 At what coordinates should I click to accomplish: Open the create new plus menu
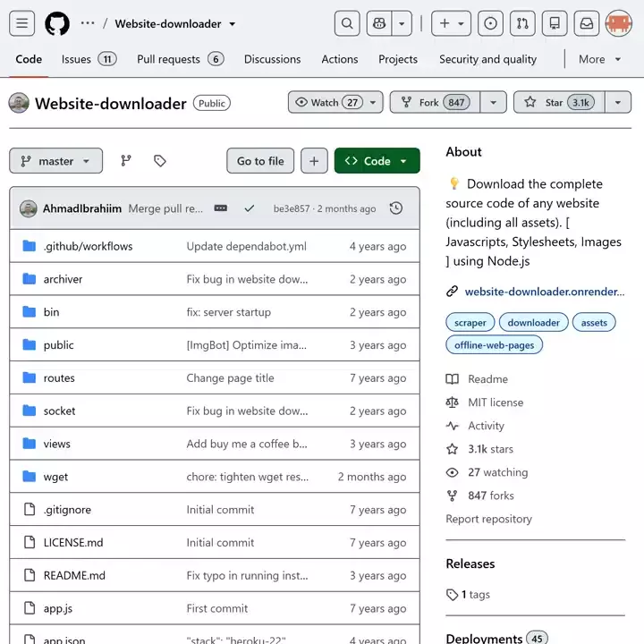click(451, 23)
